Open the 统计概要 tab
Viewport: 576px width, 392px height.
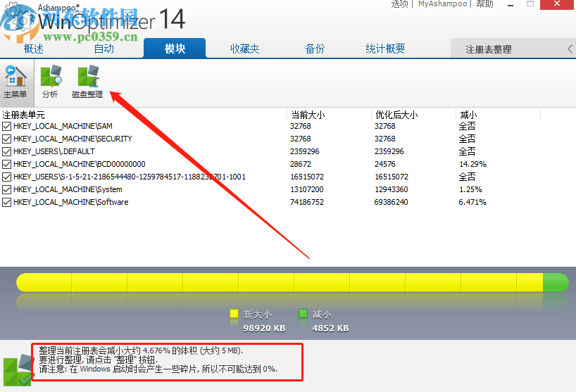point(385,49)
